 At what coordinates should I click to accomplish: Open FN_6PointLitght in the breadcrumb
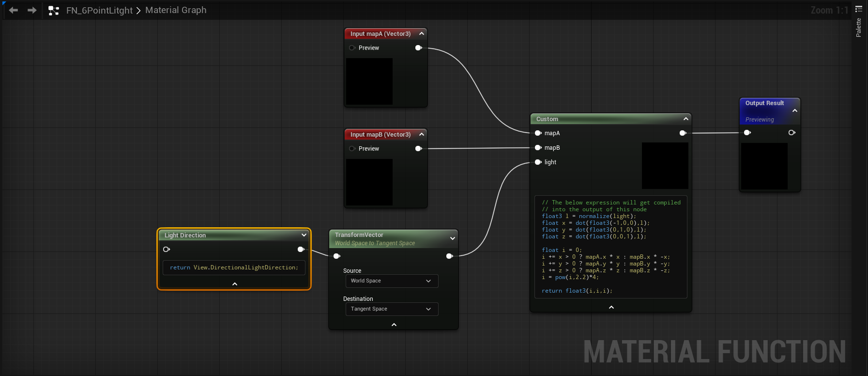point(99,10)
